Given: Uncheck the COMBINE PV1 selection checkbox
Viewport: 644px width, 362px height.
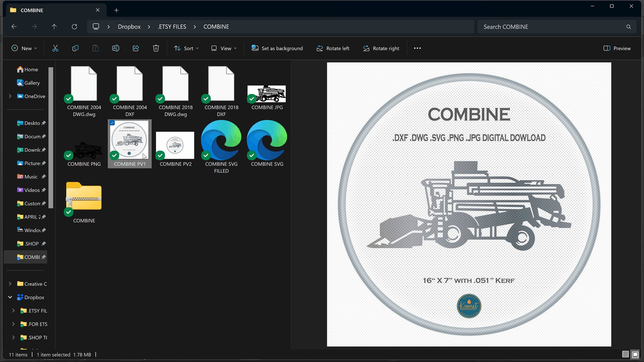Looking at the screenshot, I should tap(112, 123).
